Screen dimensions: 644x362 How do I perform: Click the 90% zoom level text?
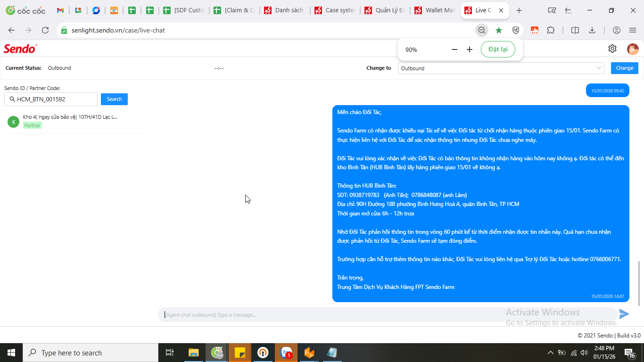[411, 49]
